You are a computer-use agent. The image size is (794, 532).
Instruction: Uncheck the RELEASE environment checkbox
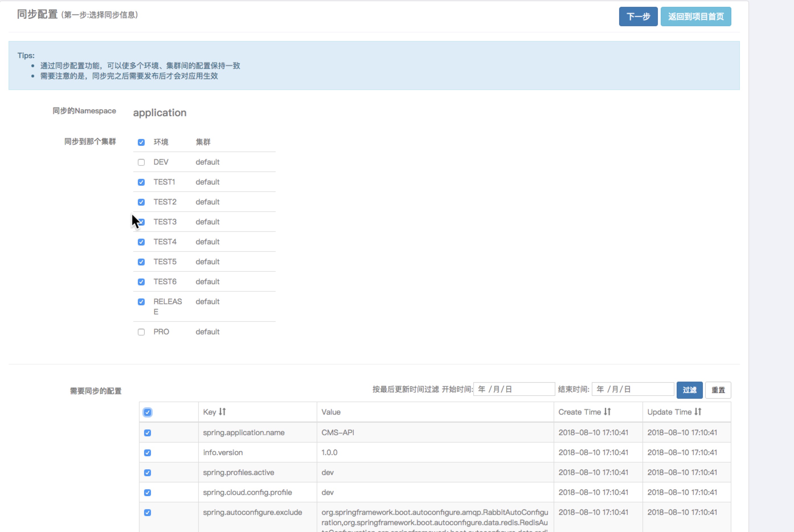[141, 302]
